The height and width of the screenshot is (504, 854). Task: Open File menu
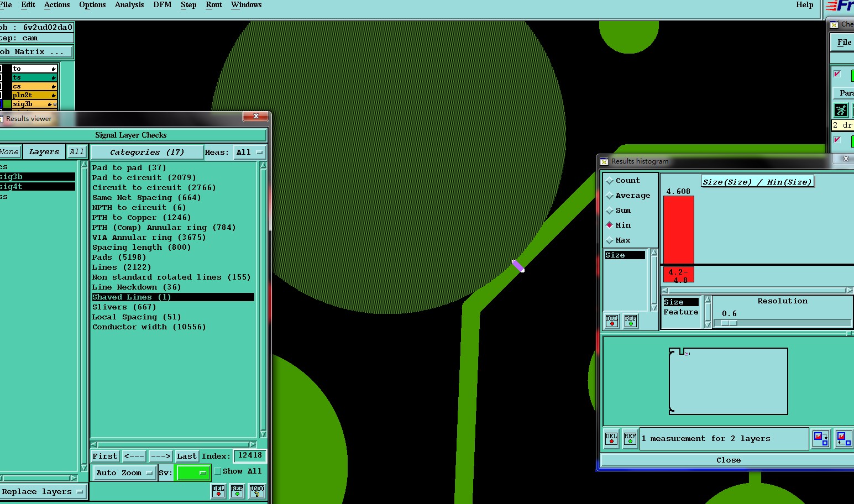(x=6, y=5)
